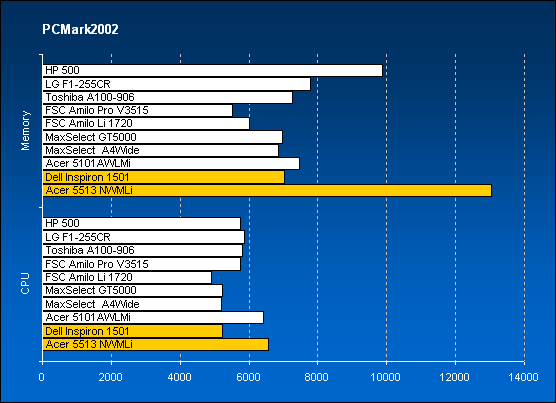
Task: Click FSC Amilo Pro V3515 Memory bar
Action: [x=138, y=110]
